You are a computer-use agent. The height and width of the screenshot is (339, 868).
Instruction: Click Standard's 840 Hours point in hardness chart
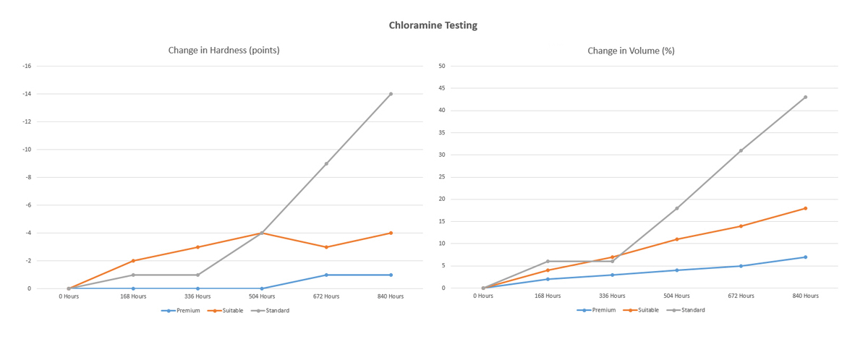(391, 94)
